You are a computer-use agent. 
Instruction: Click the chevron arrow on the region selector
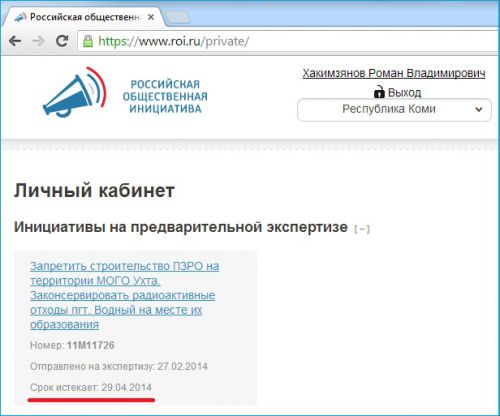pos(479,109)
